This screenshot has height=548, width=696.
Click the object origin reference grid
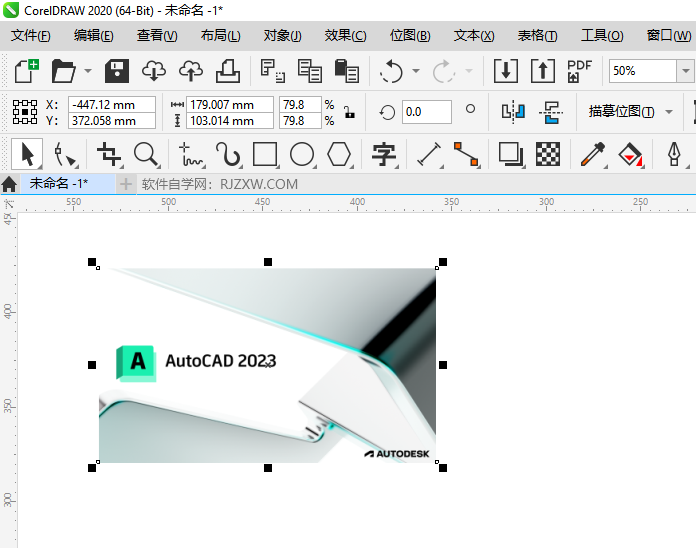[25, 112]
